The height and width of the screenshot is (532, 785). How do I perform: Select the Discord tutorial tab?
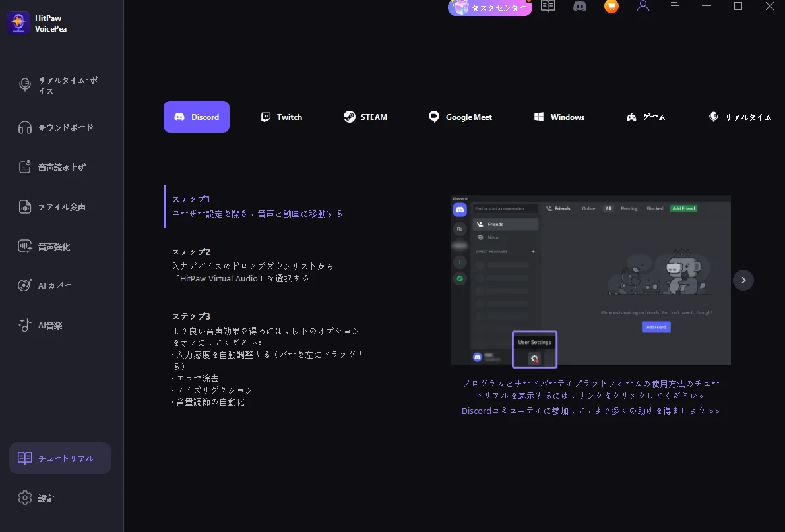click(x=197, y=117)
